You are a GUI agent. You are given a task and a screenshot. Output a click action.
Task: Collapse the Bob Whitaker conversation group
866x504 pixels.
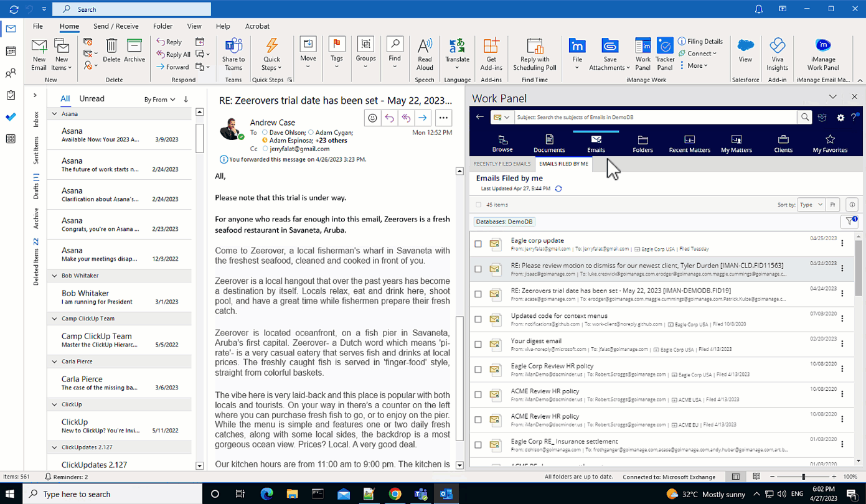pos(55,275)
